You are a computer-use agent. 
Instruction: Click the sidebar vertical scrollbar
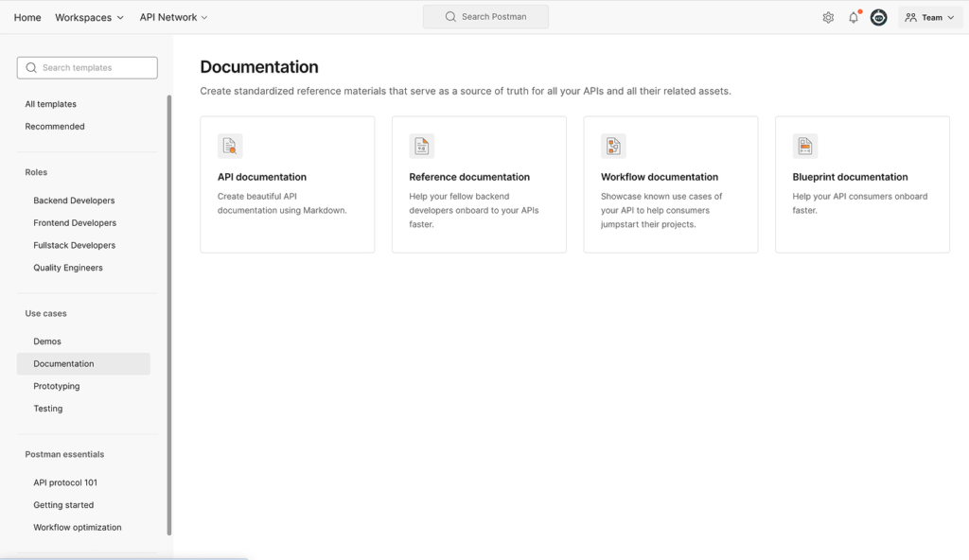click(x=169, y=315)
